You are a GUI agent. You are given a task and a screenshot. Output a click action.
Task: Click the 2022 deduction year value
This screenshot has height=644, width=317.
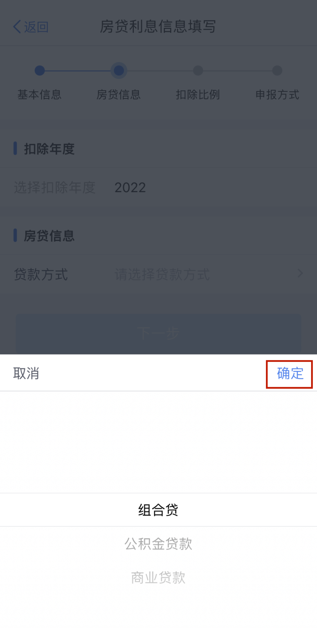(x=130, y=188)
